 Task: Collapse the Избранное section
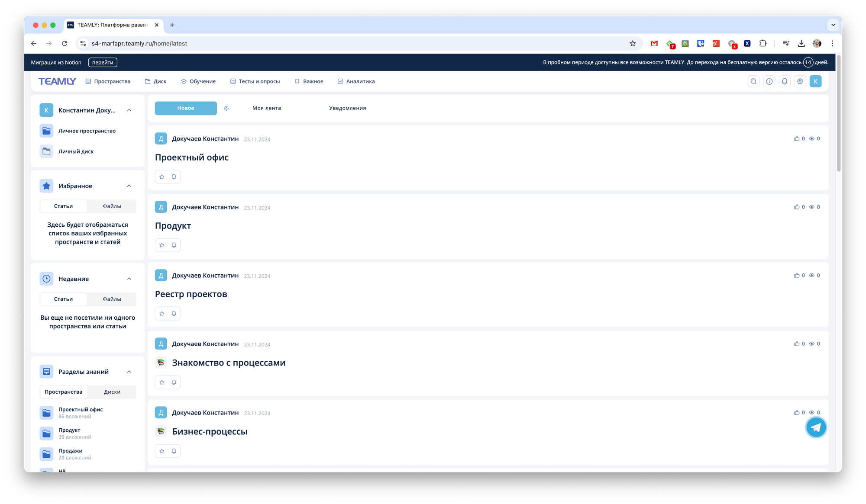[x=129, y=186]
